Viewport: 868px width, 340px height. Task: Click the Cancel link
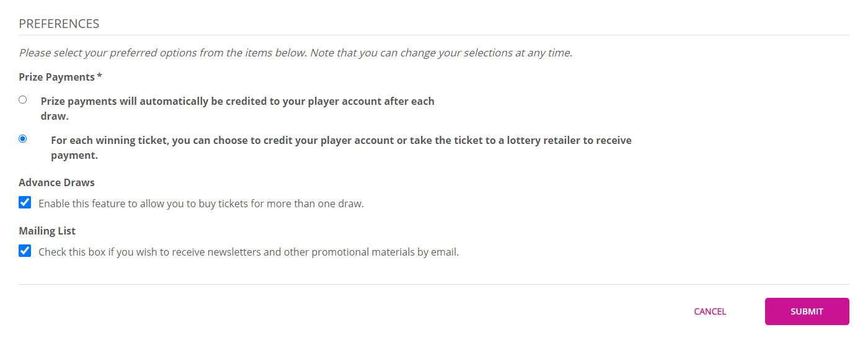click(710, 311)
